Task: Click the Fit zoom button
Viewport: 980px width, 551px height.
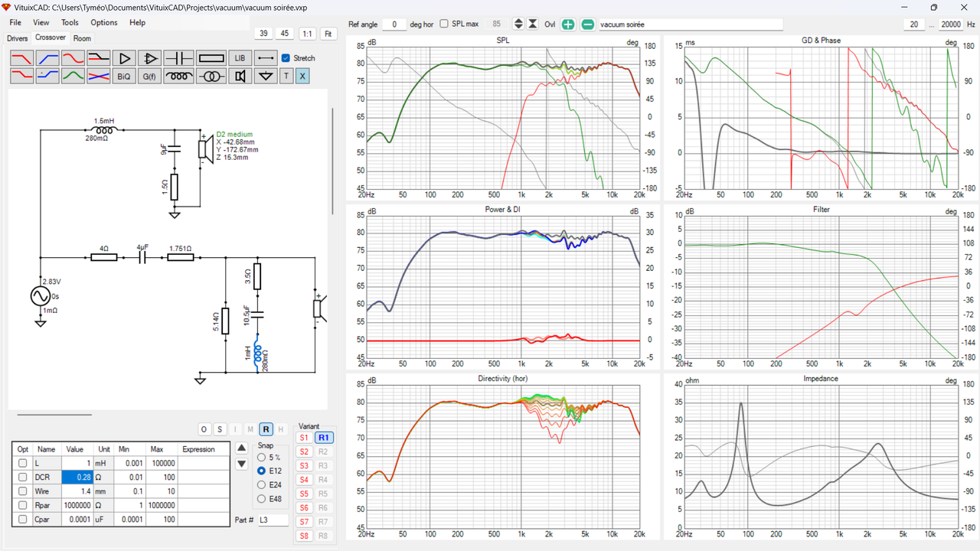Action: (x=328, y=34)
